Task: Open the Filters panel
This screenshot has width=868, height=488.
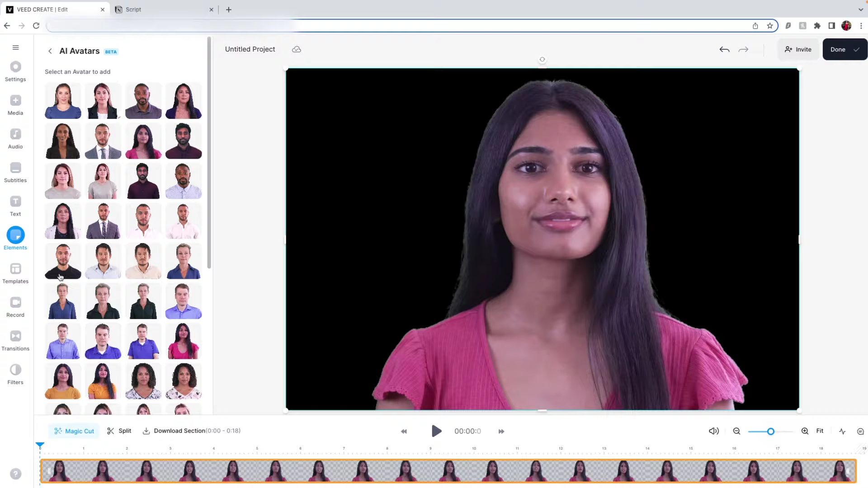Action: 15,374
